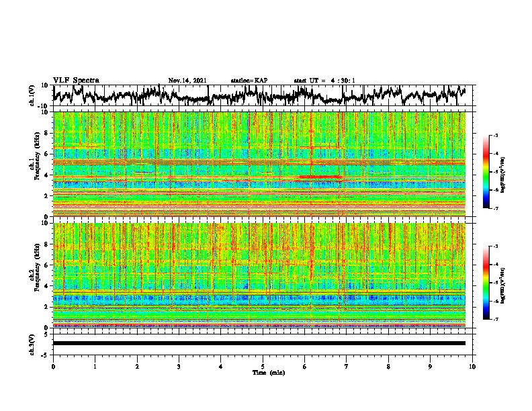The width and height of the screenshot is (532, 411).
Task: Click the "6" kHz tick on ch.1 spectrogram
Action: [x=46, y=154]
